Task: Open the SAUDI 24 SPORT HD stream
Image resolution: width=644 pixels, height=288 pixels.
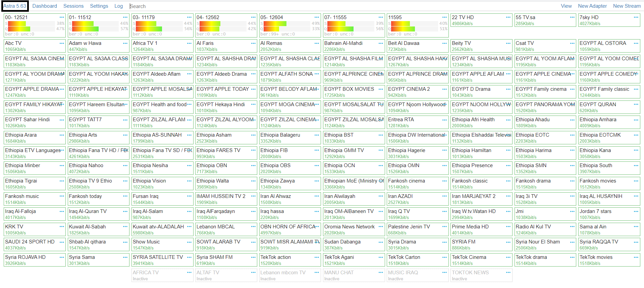Action: tap(30, 242)
